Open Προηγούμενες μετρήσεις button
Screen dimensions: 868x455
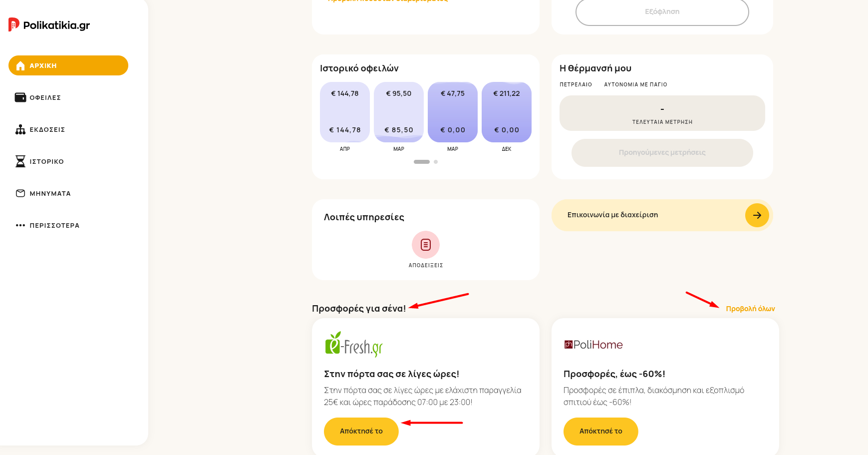point(662,153)
